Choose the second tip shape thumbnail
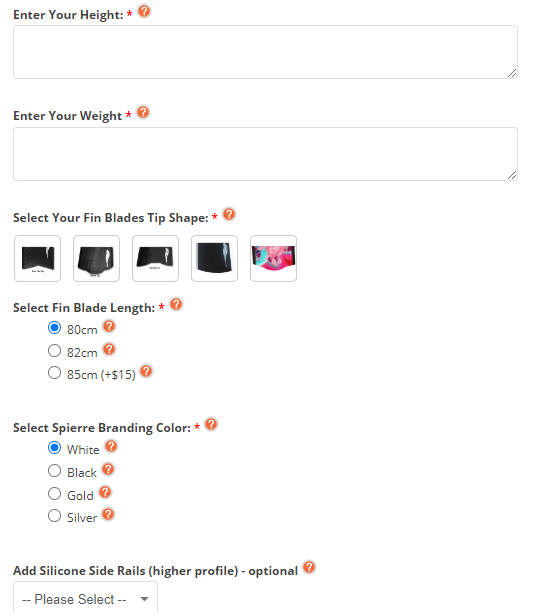Image resolution: width=534 pixels, height=613 pixels. click(x=97, y=258)
